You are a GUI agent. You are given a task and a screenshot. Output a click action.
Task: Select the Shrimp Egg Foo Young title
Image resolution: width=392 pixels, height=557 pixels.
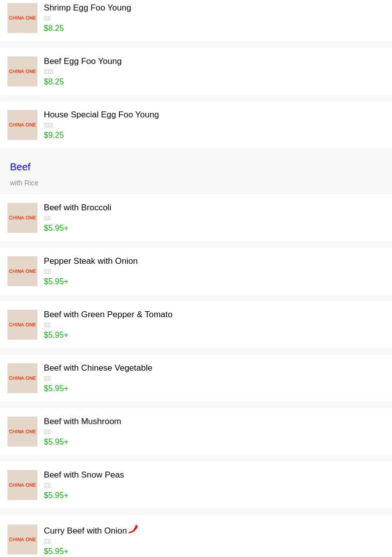87,8
